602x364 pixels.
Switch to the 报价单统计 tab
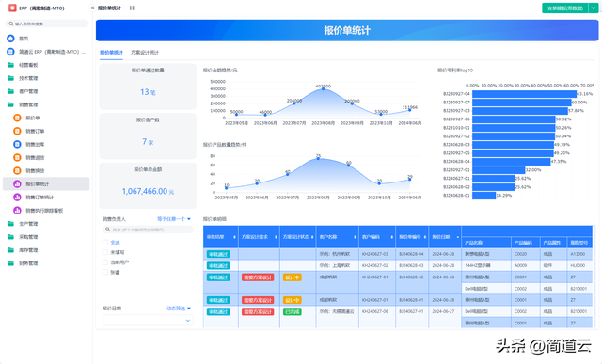tap(111, 53)
